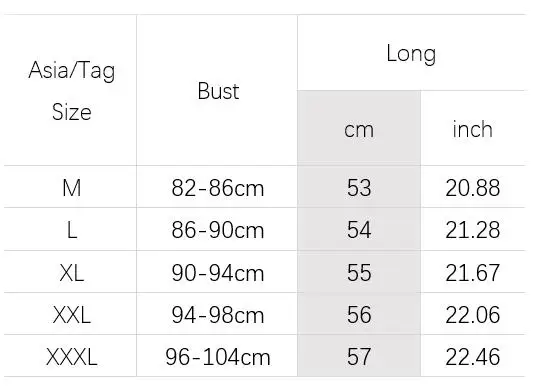Select the 20.88 inch value
This screenshot has width=540, height=391.
pyautogui.click(x=472, y=188)
